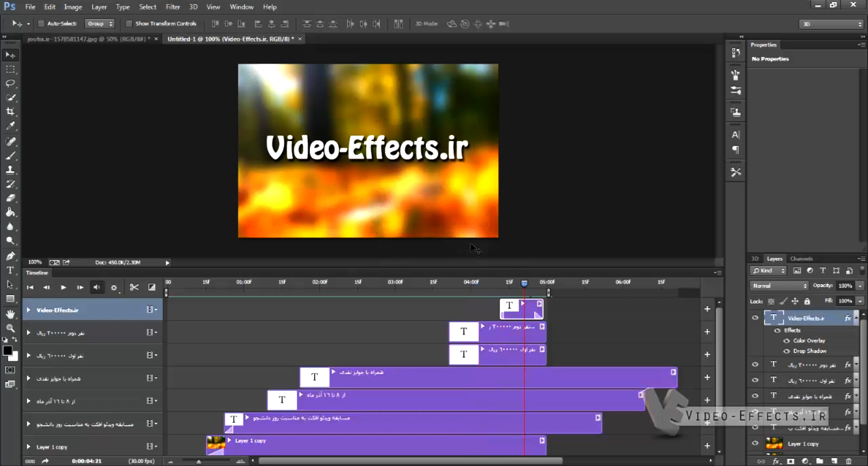Open Video-Effects.ir track options menu
The height and width of the screenshot is (466, 868).
coord(151,310)
